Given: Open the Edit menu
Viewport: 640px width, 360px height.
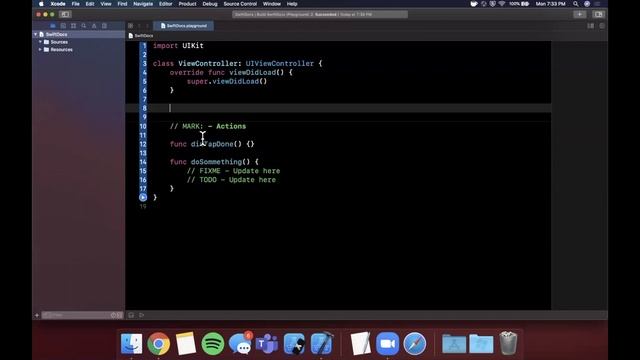Looking at the screenshot, I should point(90,4).
